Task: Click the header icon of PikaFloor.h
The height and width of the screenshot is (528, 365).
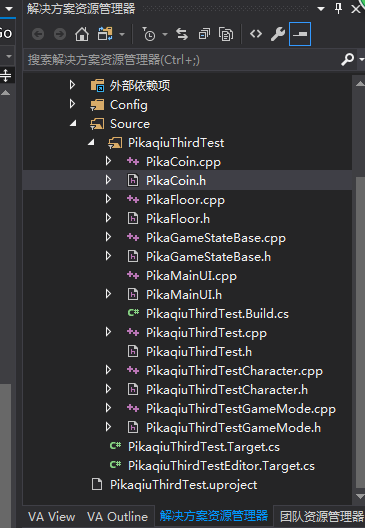Action: [133, 219]
